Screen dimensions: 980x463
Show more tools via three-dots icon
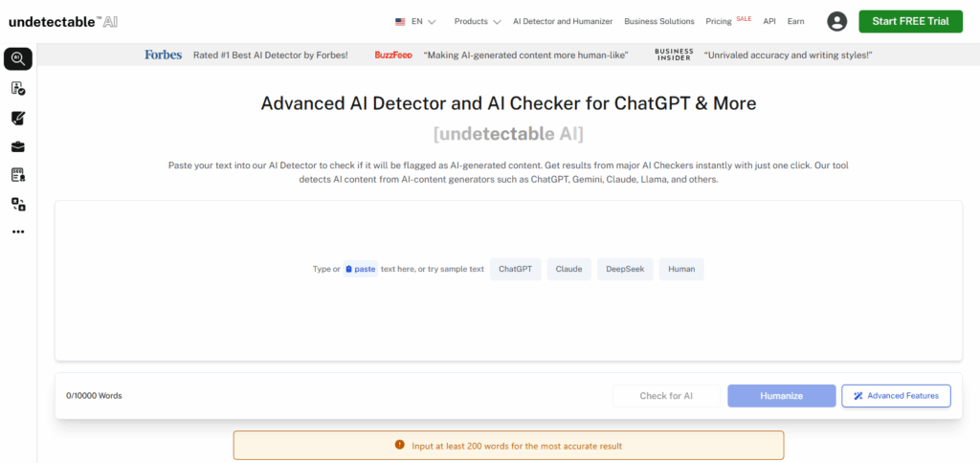coord(18,231)
